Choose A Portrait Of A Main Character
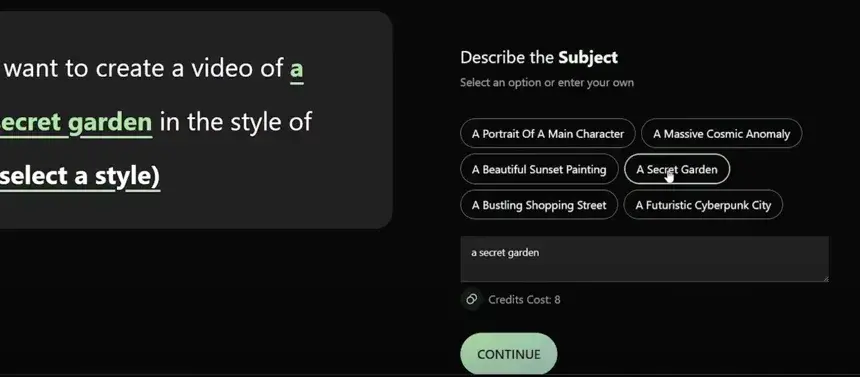Viewport: 860px width, 377px height. click(547, 133)
